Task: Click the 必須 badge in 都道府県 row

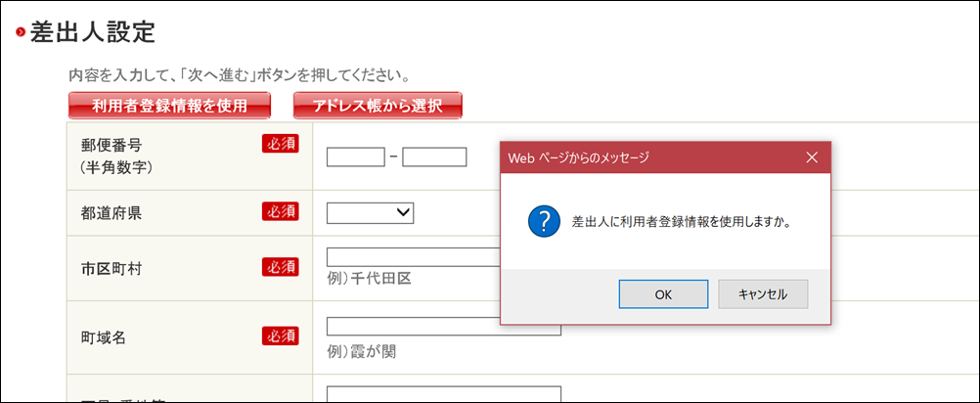Action: [x=281, y=212]
